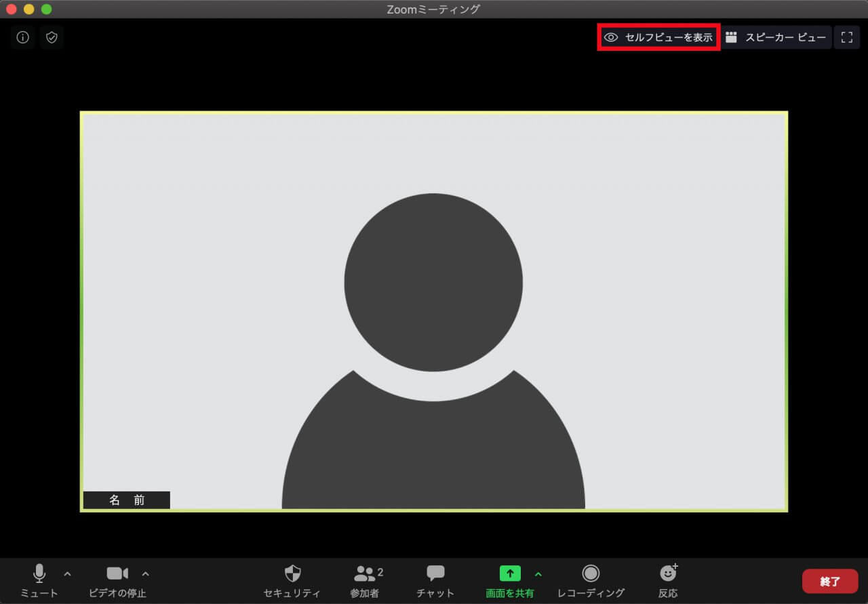Open Reactions (反応) emoji menu

[x=668, y=581]
